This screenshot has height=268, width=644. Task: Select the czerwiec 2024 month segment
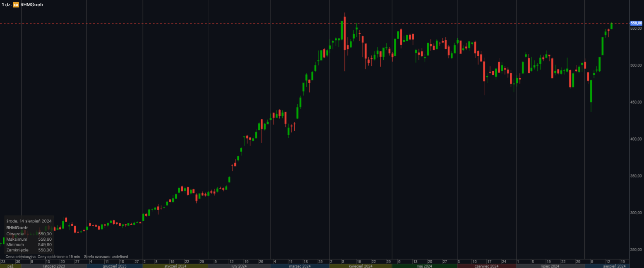tap(486, 266)
